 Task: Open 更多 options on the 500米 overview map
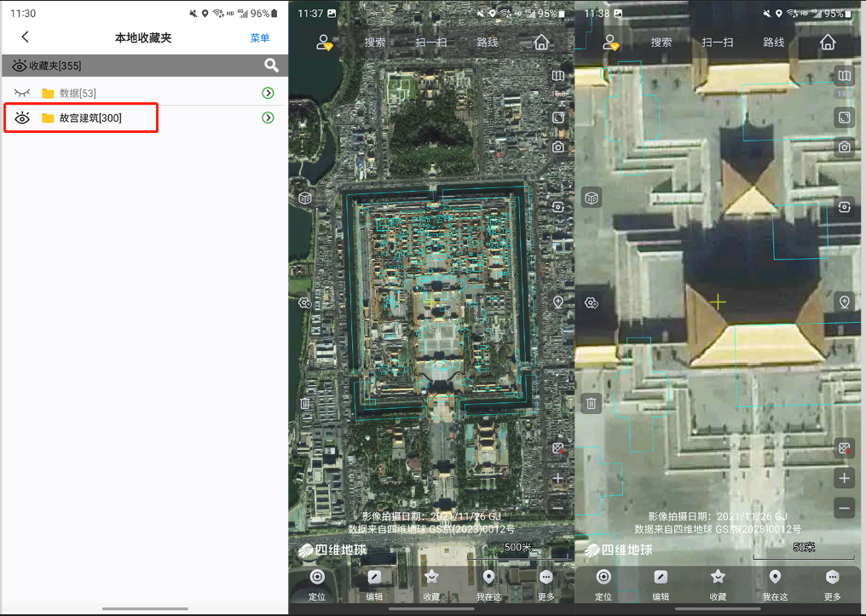546,584
